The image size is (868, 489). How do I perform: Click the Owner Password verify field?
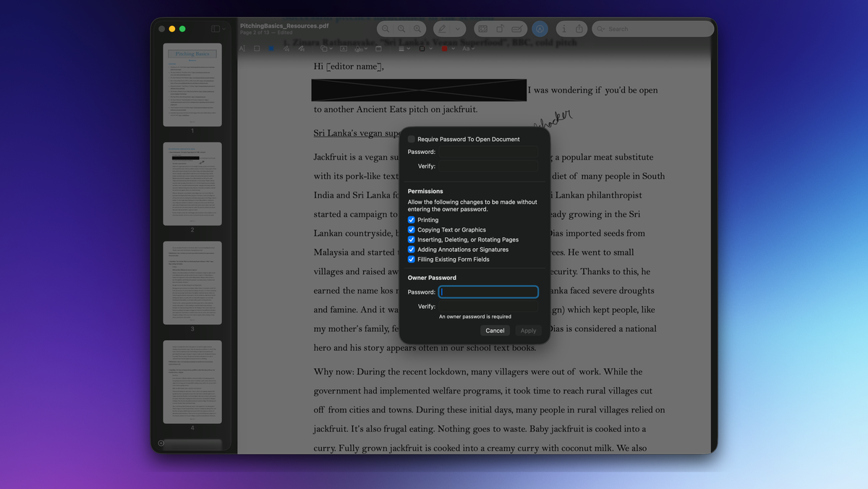[x=488, y=307]
